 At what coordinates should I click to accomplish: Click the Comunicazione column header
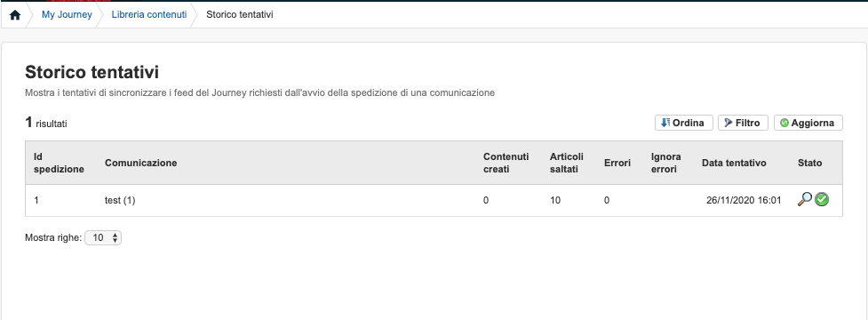pyautogui.click(x=140, y=163)
